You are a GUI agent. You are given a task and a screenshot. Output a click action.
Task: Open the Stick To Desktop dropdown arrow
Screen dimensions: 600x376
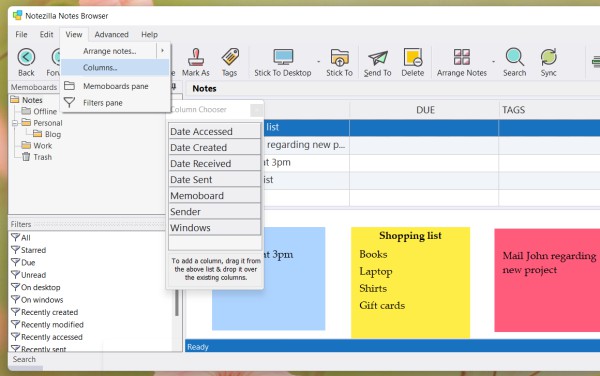tap(318, 61)
